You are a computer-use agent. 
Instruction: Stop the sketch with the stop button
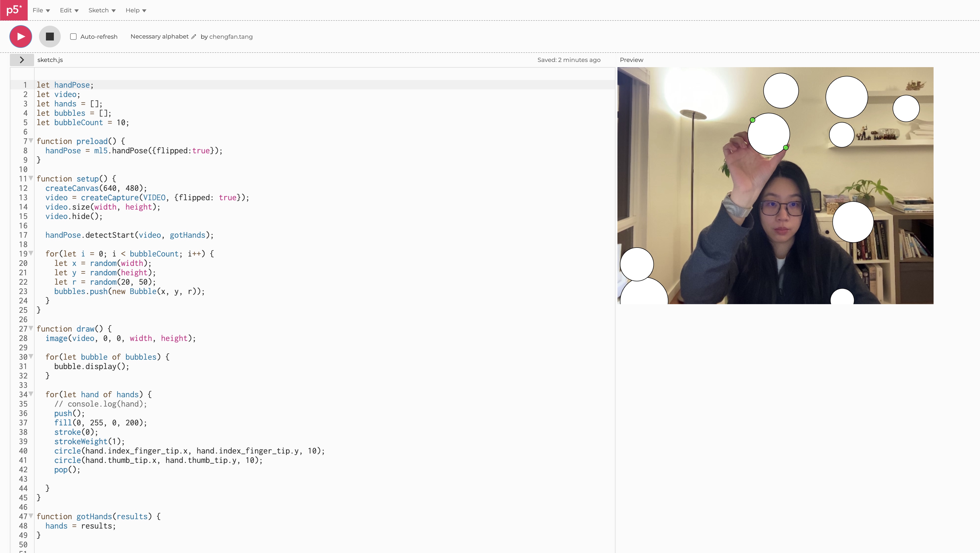(x=50, y=37)
